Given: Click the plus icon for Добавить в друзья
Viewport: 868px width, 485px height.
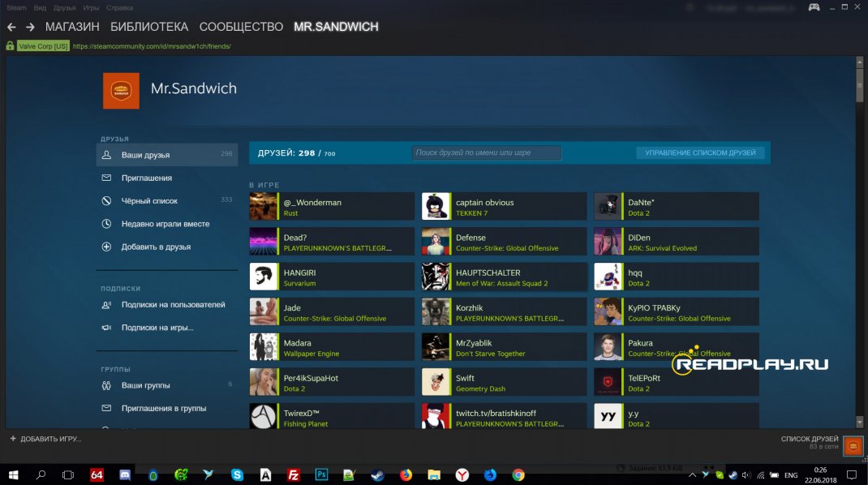Looking at the screenshot, I should [106, 247].
